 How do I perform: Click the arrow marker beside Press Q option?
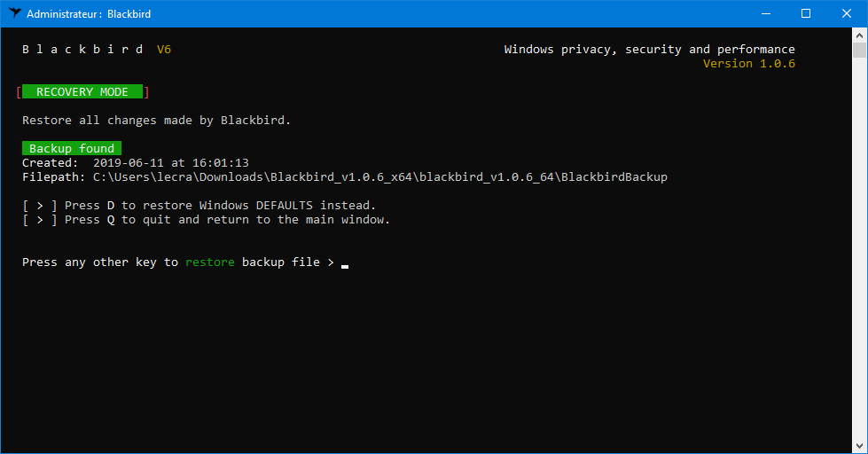(40, 220)
